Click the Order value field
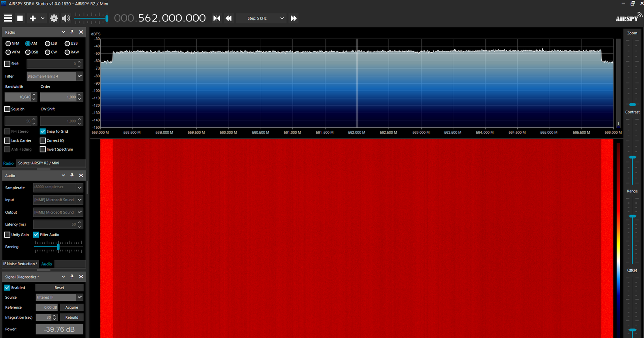The image size is (644, 338). pyautogui.click(x=59, y=97)
